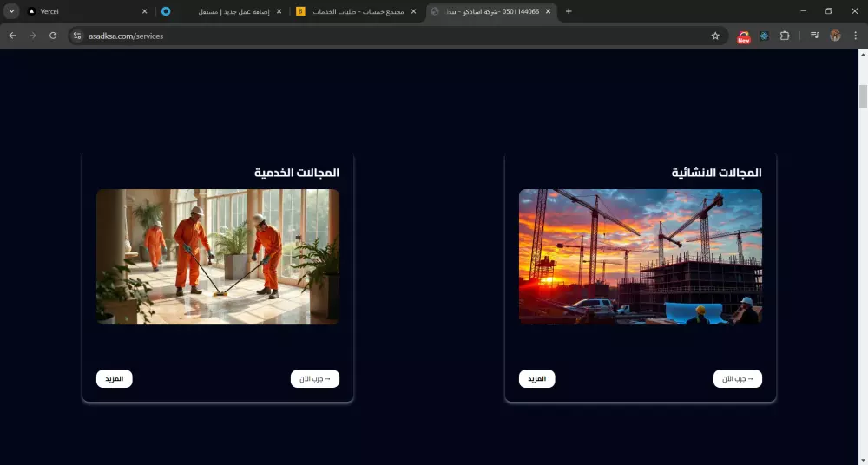Switch to the مستقل إضافة عمل جديد tab
868x465 pixels.
click(221, 11)
